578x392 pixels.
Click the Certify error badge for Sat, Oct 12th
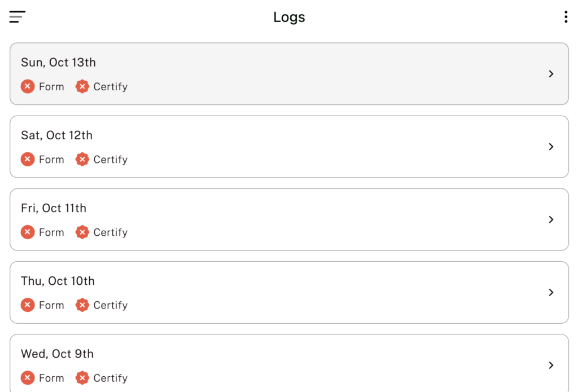82,159
